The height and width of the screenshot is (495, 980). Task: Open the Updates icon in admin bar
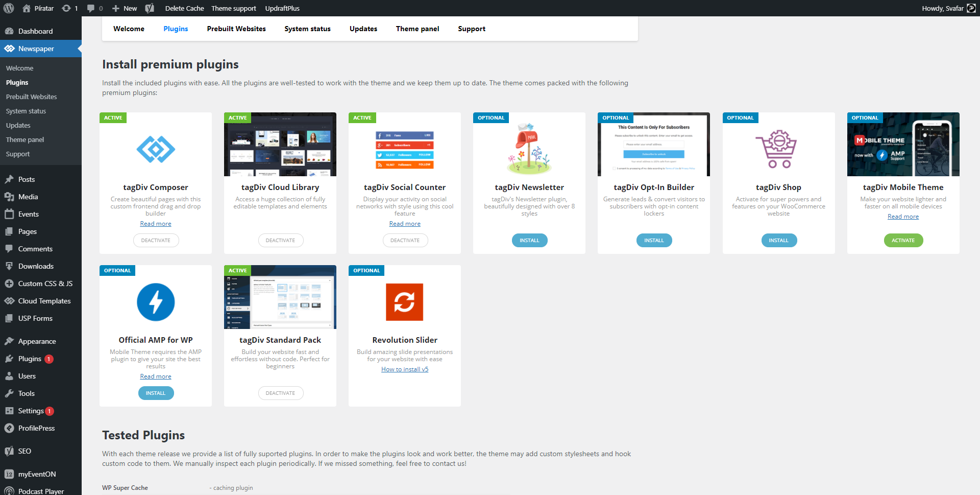point(66,8)
